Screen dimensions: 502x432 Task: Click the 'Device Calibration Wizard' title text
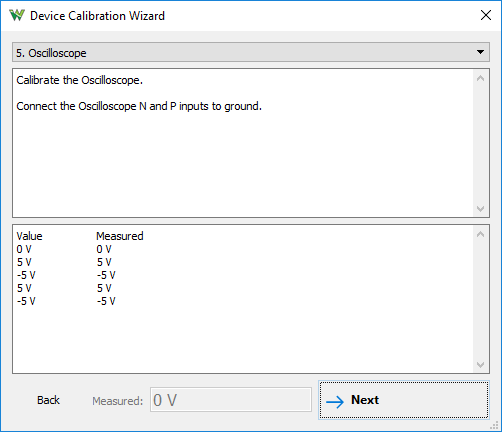[x=97, y=16]
